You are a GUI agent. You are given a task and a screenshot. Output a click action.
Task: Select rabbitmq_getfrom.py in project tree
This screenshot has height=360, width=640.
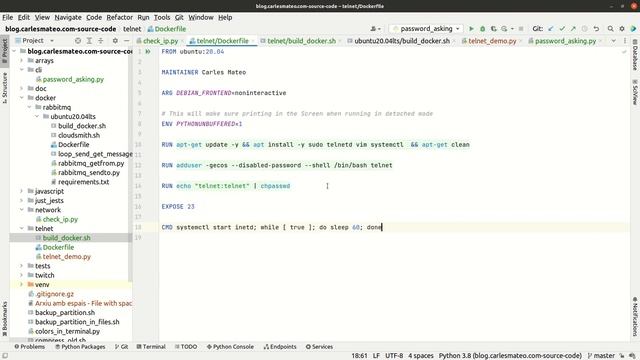[91, 163]
